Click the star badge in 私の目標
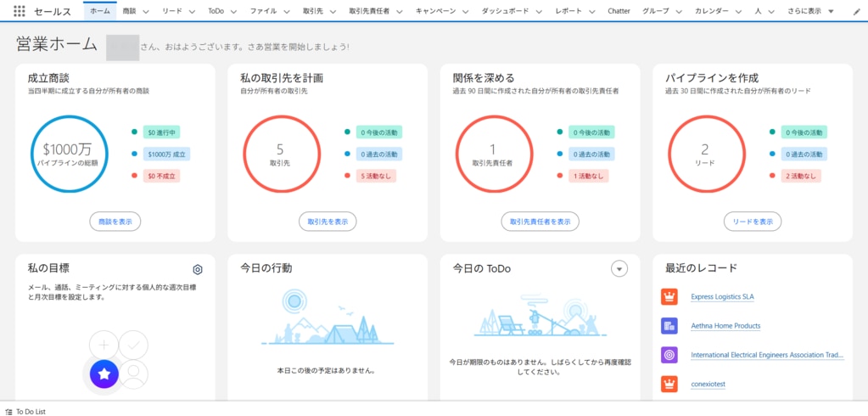Viewport: 868px width, 416px height. [104, 374]
